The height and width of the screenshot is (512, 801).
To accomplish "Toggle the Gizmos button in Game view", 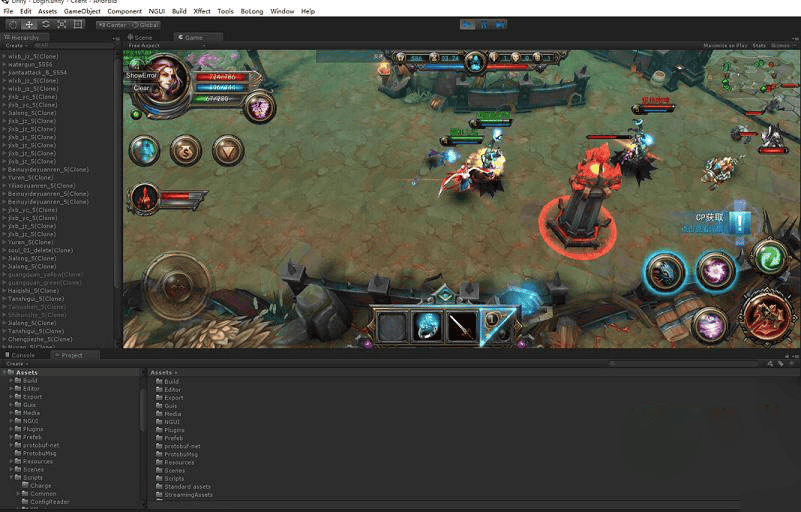I will [x=780, y=45].
